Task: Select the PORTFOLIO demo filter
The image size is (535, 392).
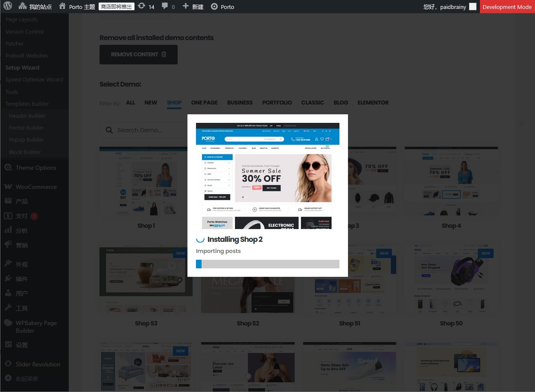Action: point(277,103)
